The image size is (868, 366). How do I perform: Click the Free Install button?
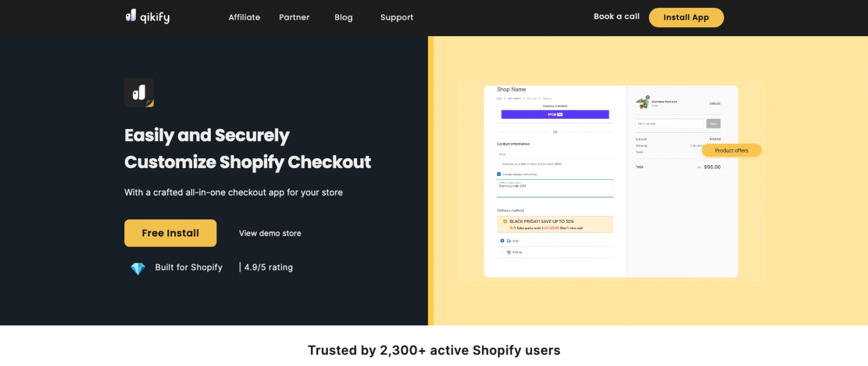(170, 232)
